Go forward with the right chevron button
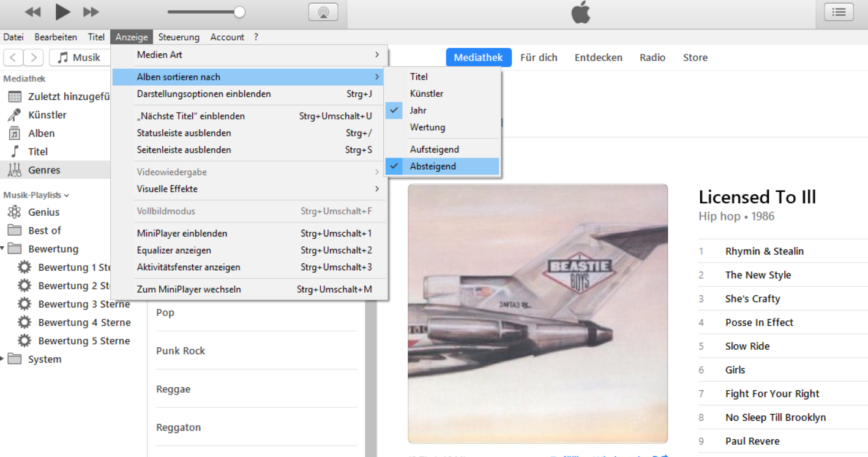The height and width of the screenshot is (457, 868). (34, 58)
